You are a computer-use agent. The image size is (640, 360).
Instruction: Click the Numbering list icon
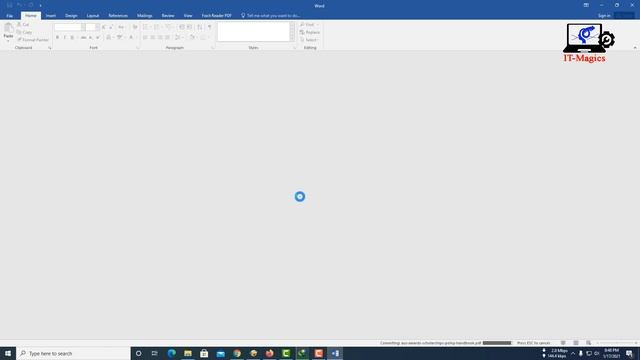(157, 27)
